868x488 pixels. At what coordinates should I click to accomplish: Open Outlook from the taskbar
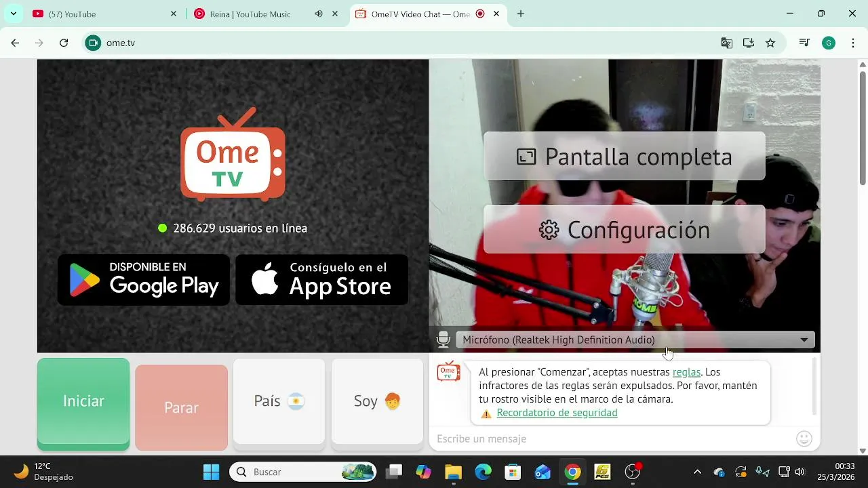coord(542,472)
